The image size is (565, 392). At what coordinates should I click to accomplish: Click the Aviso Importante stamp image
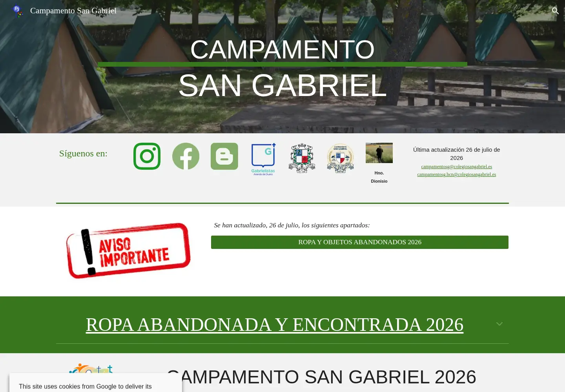pyautogui.click(x=128, y=251)
